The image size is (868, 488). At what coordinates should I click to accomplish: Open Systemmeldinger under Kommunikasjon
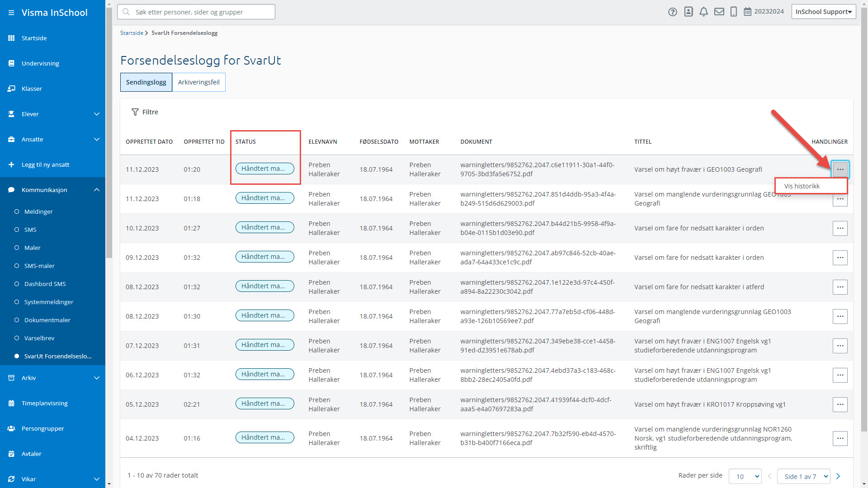point(52,302)
